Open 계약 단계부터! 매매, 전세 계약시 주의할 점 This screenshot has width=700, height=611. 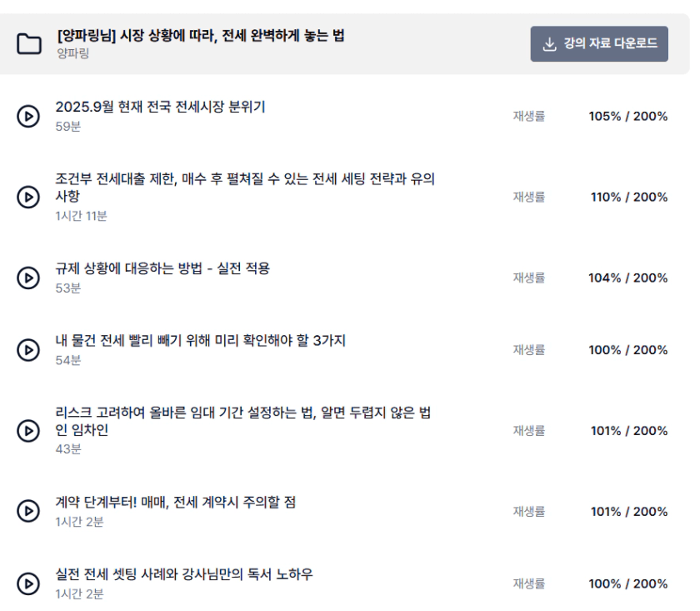point(176,502)
